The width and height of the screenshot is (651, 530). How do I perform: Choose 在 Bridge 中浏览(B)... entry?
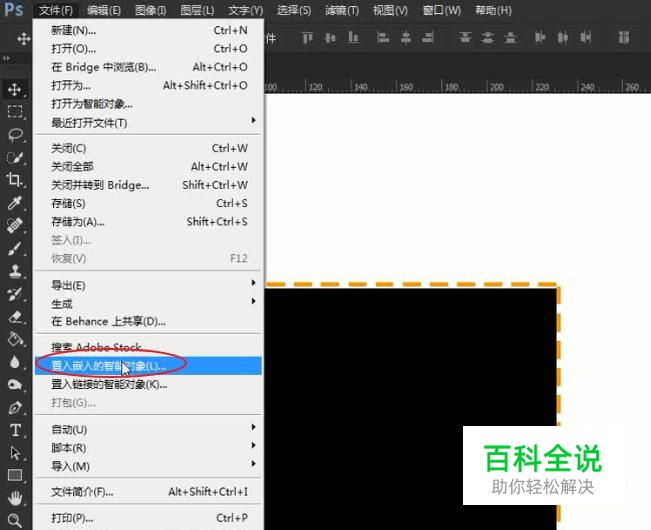coord(148,67)
